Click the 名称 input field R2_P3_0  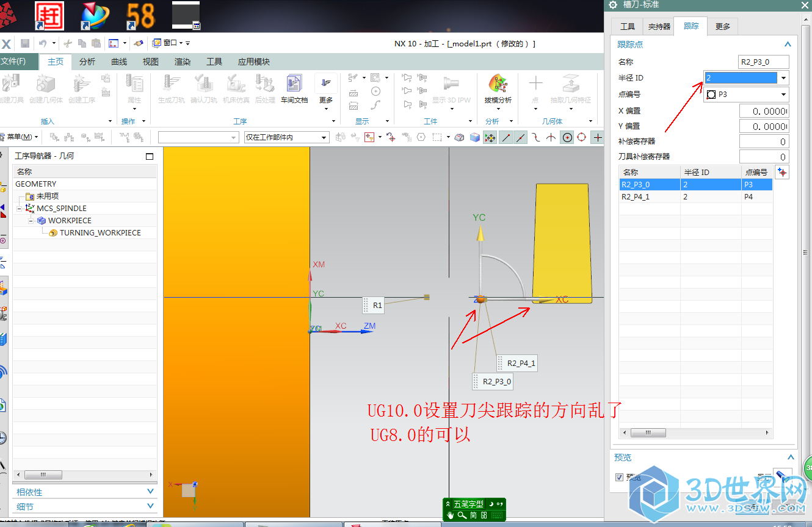coord(764,62)
